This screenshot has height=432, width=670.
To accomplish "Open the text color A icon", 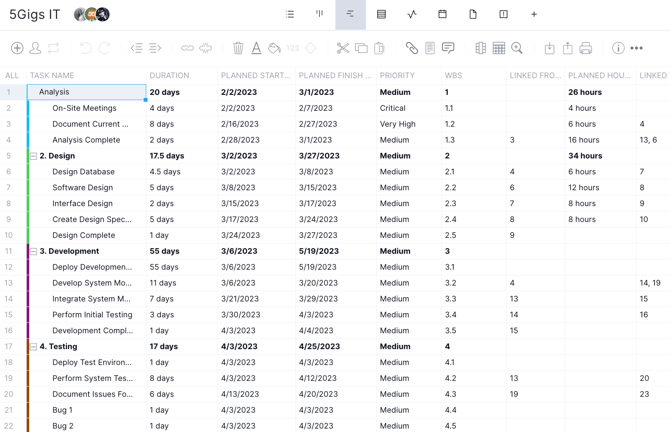I will [256, 48].
